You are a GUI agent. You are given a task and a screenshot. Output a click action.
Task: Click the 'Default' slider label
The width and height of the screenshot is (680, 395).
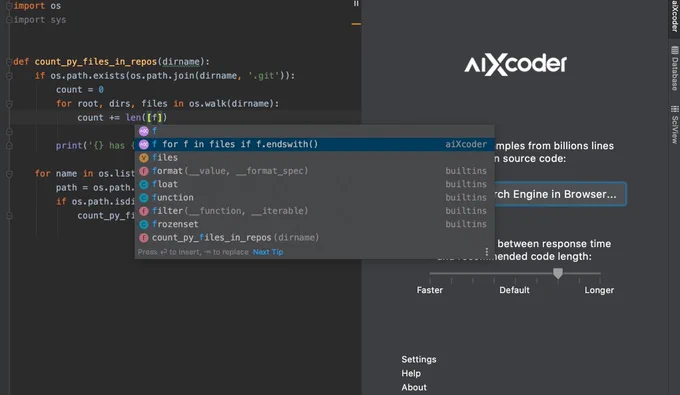514,290
